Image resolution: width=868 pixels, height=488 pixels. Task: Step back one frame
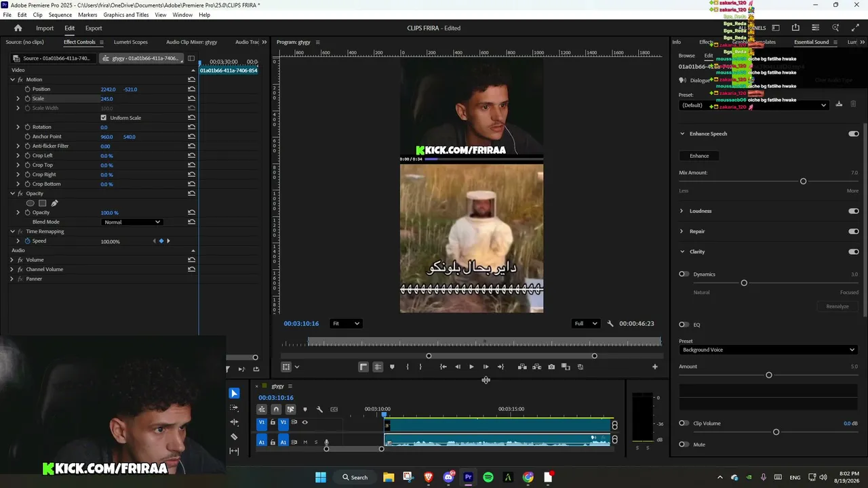pyautogui.click(x=457, y=367)
